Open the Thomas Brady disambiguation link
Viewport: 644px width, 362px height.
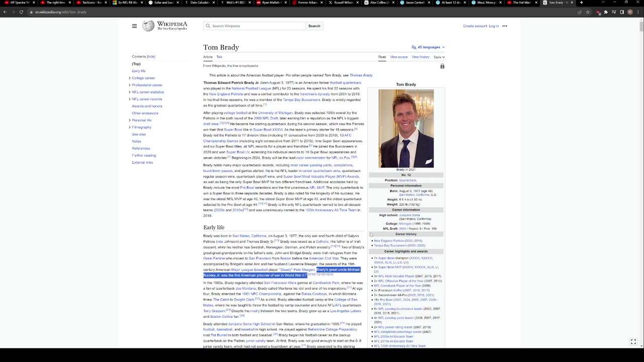[361, 75]
